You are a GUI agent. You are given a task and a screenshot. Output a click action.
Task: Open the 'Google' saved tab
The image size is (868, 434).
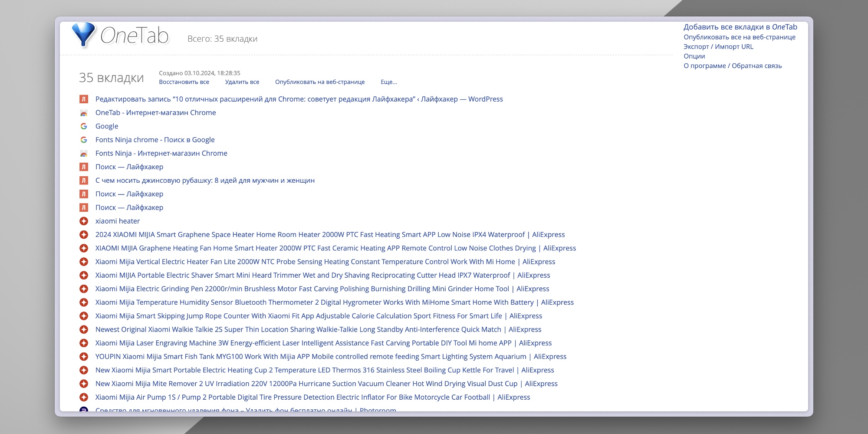[x=107, y=126]
